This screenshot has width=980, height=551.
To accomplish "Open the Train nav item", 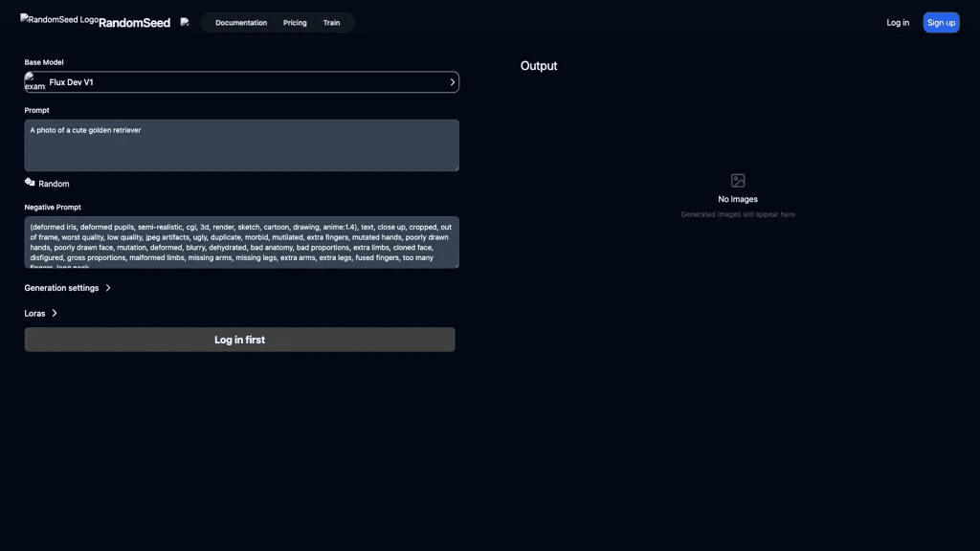I will [331, 23].
